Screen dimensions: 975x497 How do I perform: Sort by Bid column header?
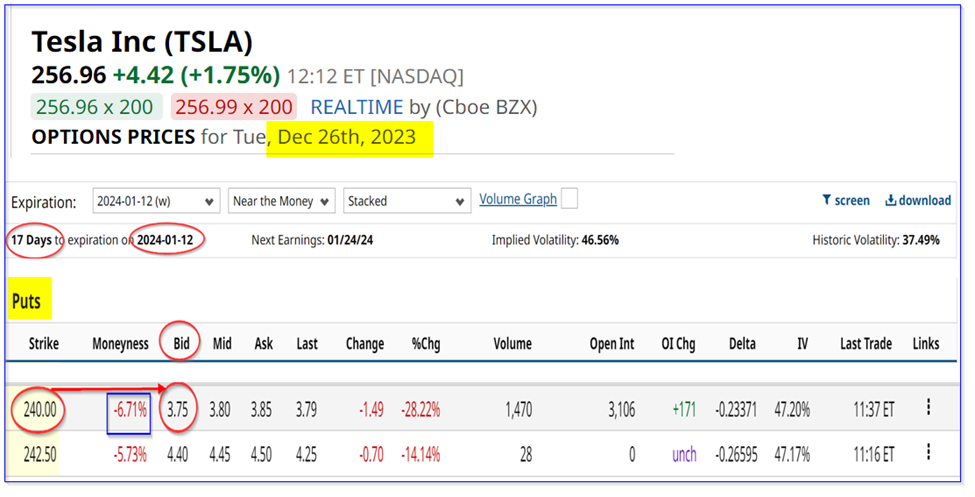[181, 343]
